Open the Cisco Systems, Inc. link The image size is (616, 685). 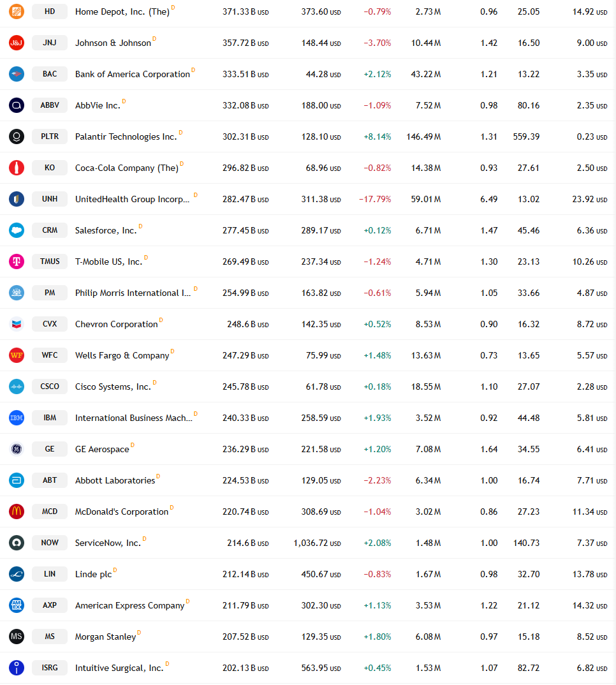point(113,387)
